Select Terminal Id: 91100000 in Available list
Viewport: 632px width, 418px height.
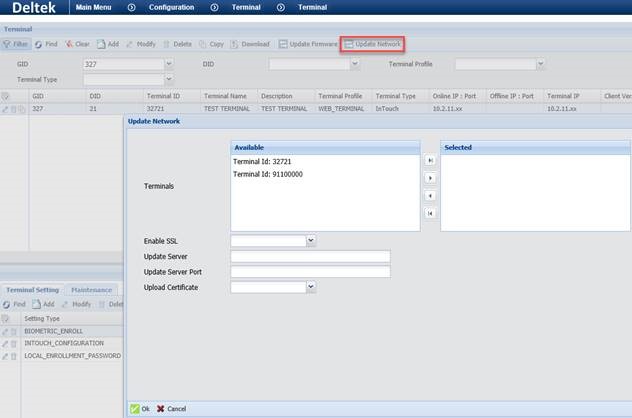tap(268, 174)
